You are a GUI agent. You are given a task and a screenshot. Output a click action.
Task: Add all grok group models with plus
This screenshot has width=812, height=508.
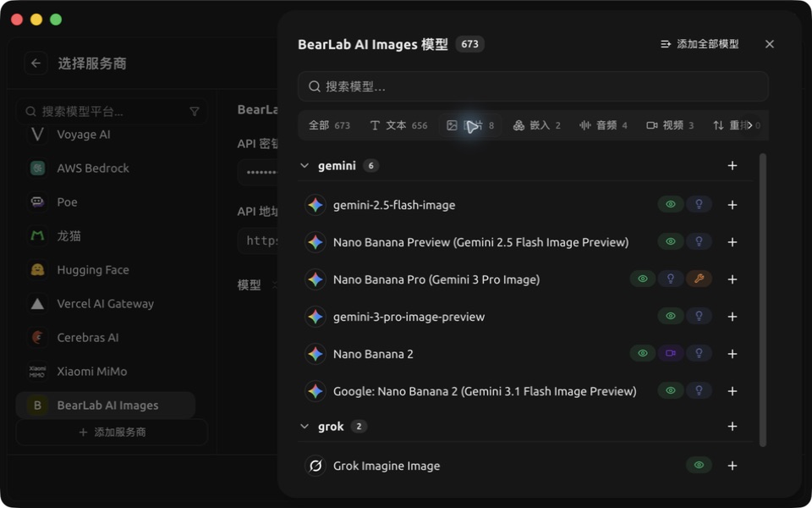point(732,427)
